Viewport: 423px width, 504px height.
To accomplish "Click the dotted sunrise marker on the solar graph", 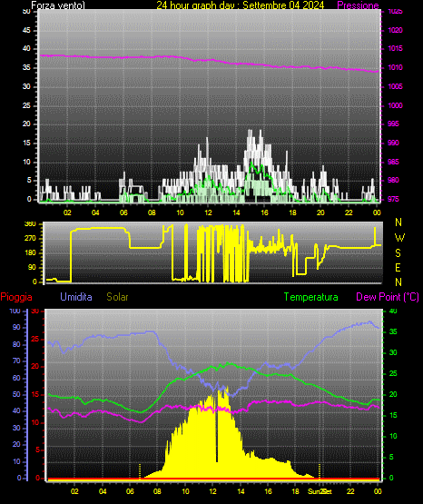I will tap(140, 471).
